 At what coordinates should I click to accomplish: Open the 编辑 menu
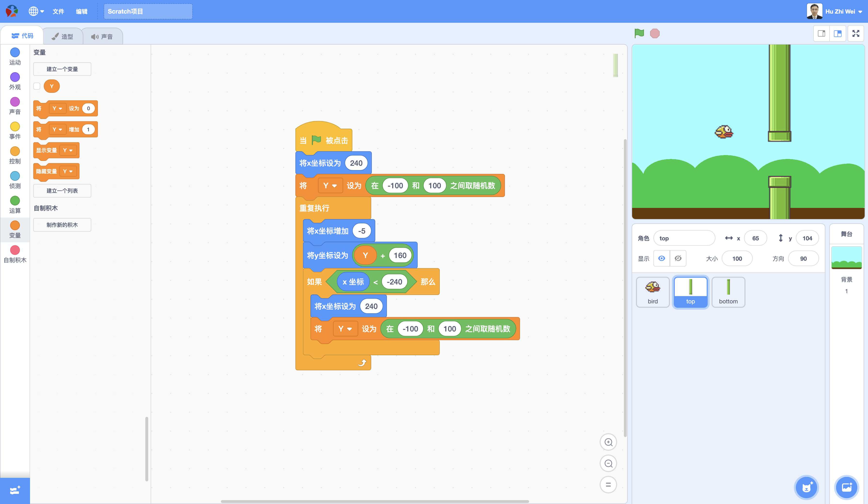pyautogui.click(x=82, y=11)
